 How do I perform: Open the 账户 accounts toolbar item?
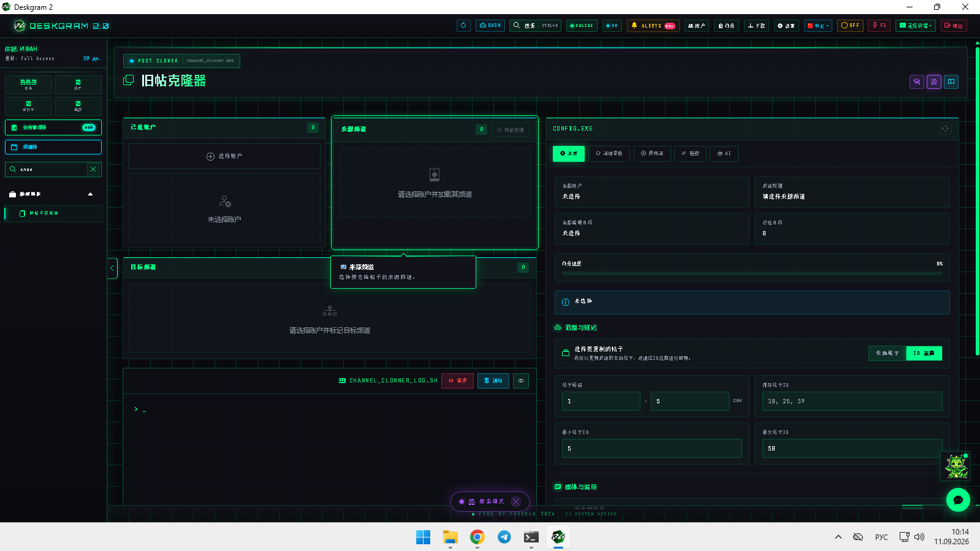click(x=696, y=26)
